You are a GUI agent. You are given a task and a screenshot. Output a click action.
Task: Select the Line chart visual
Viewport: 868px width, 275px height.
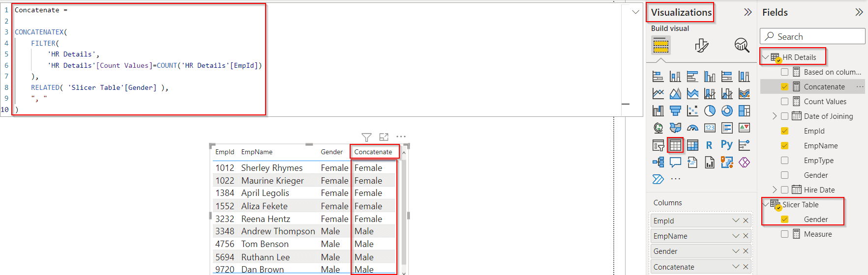tap(658, 93)
